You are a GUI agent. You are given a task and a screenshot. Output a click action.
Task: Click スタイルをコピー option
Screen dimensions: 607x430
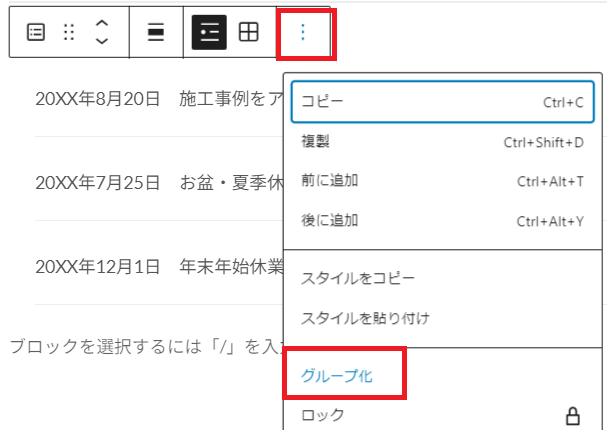click(x=442, y=278)
